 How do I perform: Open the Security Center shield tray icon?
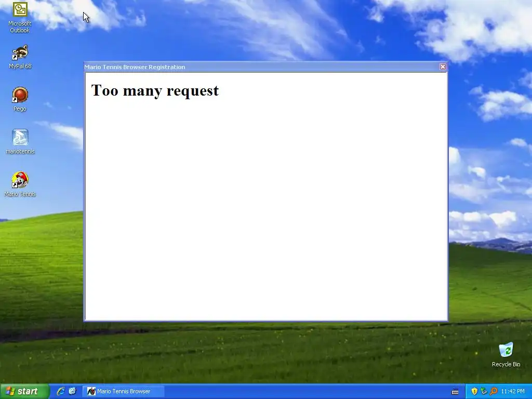pyautogui.click(x=474, y=391)
